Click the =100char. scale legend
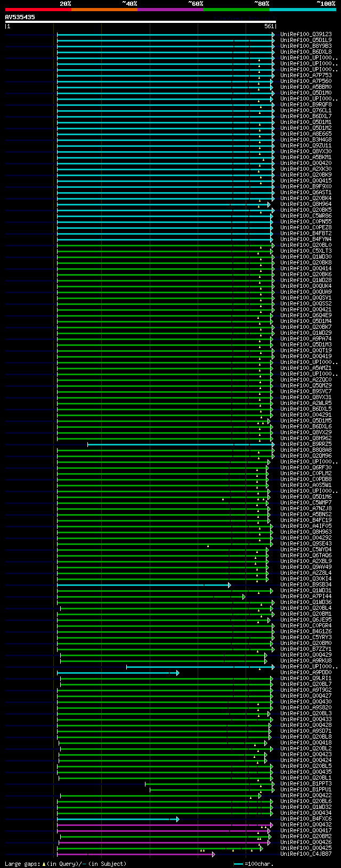Viewport: 341px width, 868px height. (x=253, y=864)
